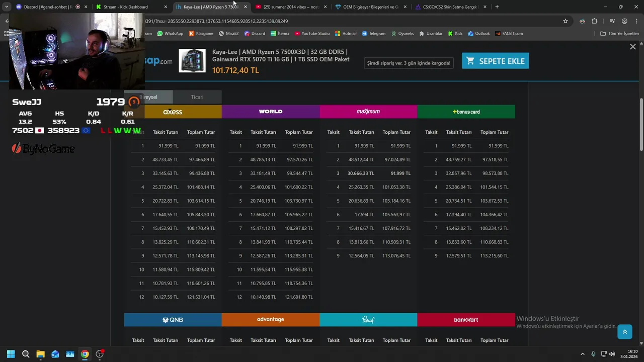Select the maximum card header
644x362 pixels.
pos(368,112)
